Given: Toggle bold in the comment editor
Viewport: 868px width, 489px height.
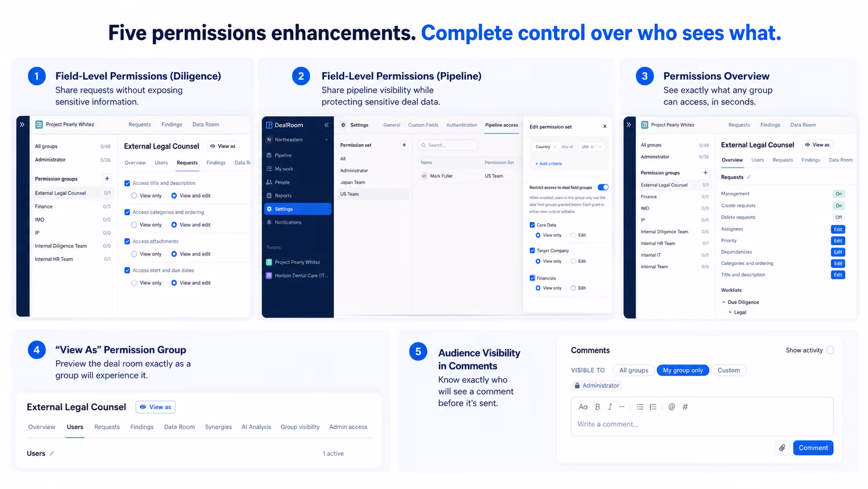Looking at the screenshot, I should (597, 407).
